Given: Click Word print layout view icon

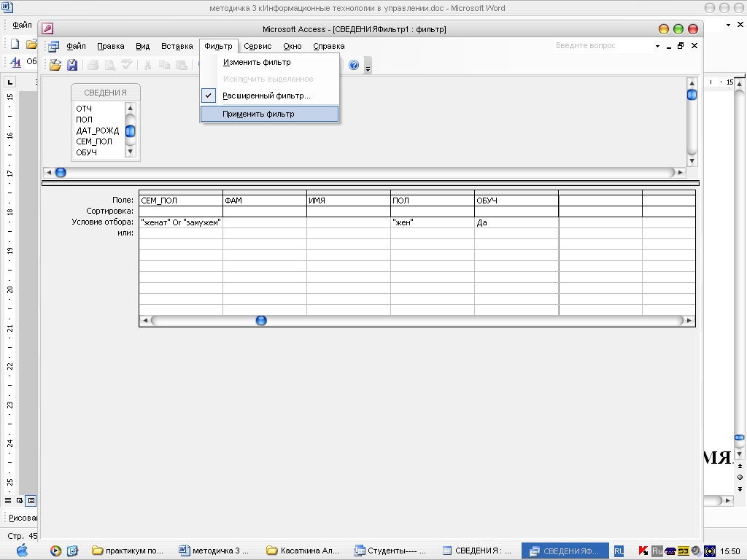Looking at the screenshot, I should 31,500.
